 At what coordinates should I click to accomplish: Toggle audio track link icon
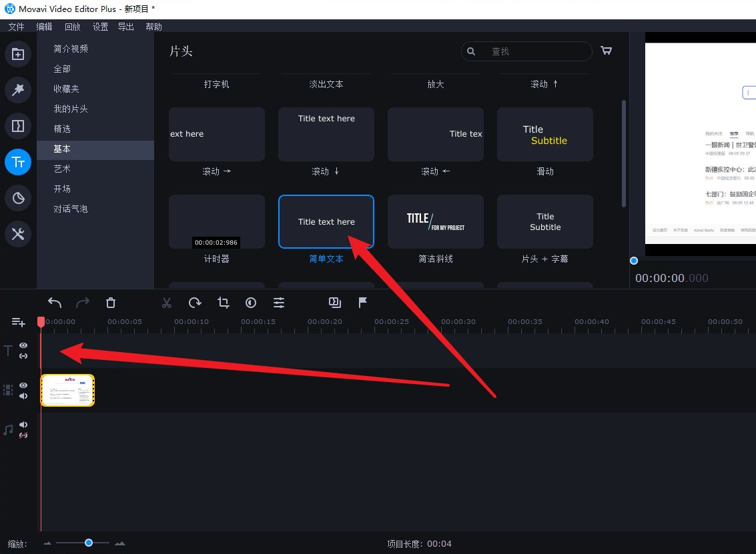pyautogui.click(x=23, y=435)
